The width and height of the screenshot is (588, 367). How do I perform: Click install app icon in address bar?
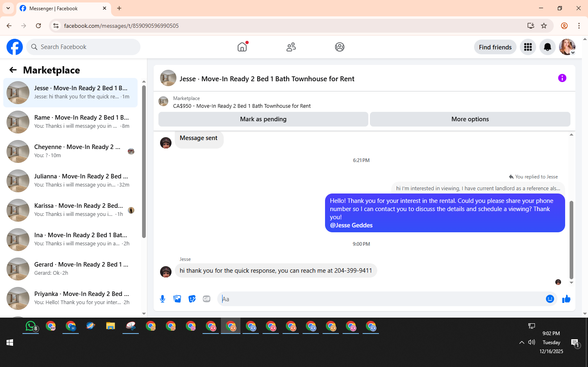tap(531, 26)
